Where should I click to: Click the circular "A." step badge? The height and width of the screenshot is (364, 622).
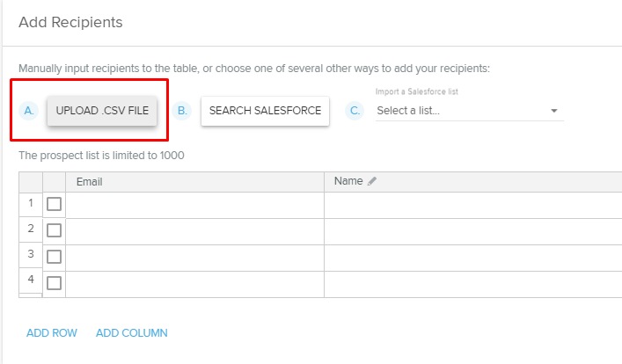pyautogui.click(x=29, y=111)
